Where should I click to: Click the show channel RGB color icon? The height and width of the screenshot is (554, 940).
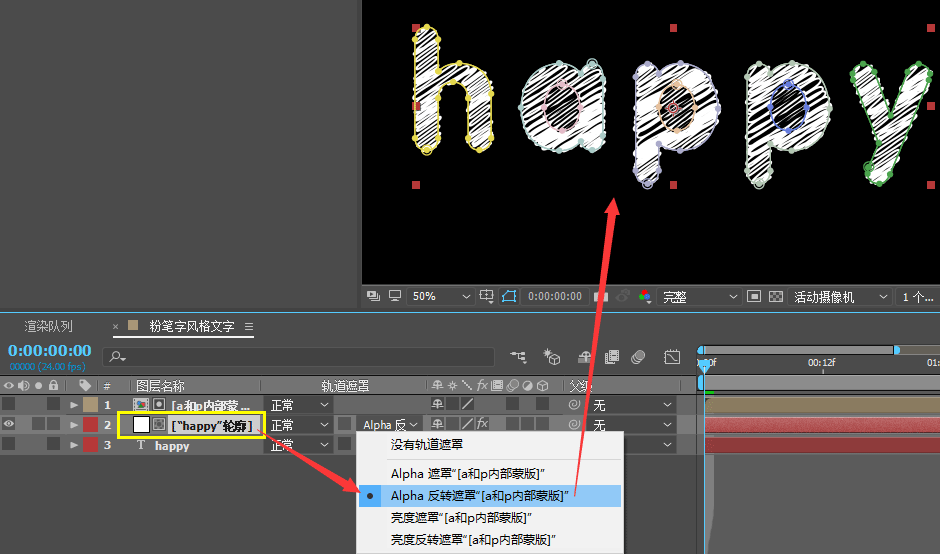point(645,297)
